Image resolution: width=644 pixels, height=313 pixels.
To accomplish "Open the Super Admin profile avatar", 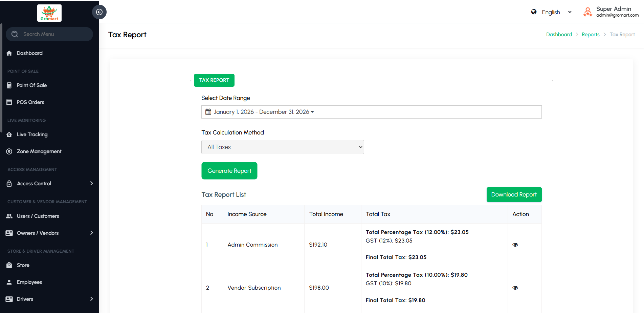I will point(587,12).
